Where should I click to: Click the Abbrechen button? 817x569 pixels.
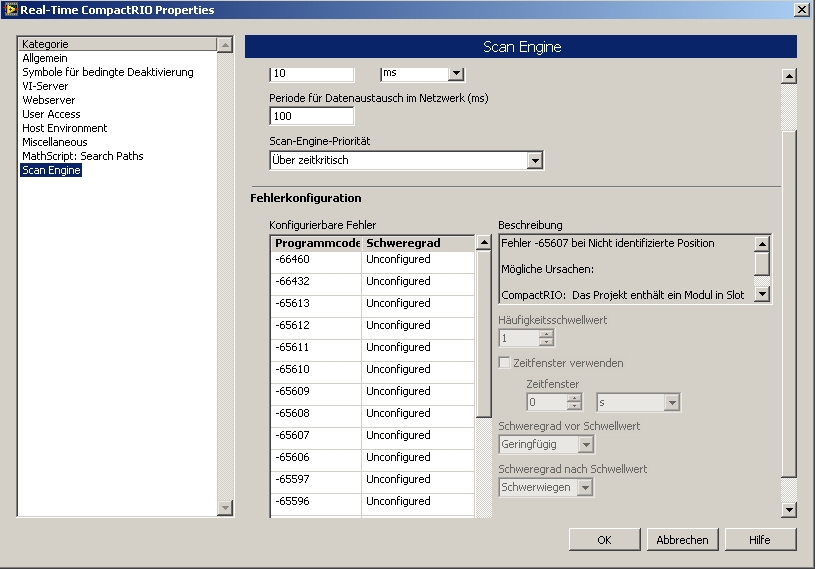coord(683,540)
